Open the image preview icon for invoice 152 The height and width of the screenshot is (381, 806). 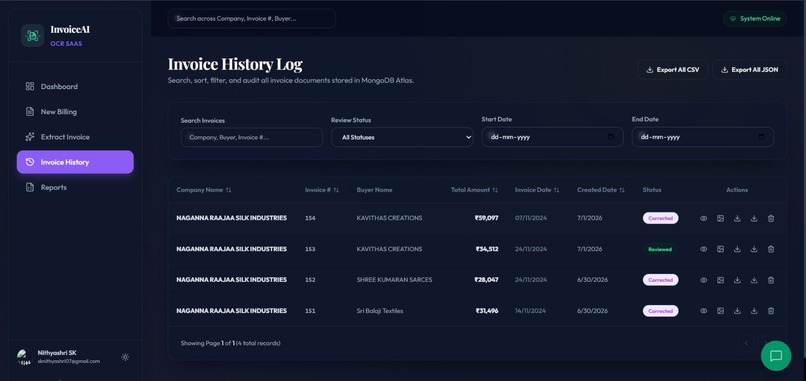[720, 280]
